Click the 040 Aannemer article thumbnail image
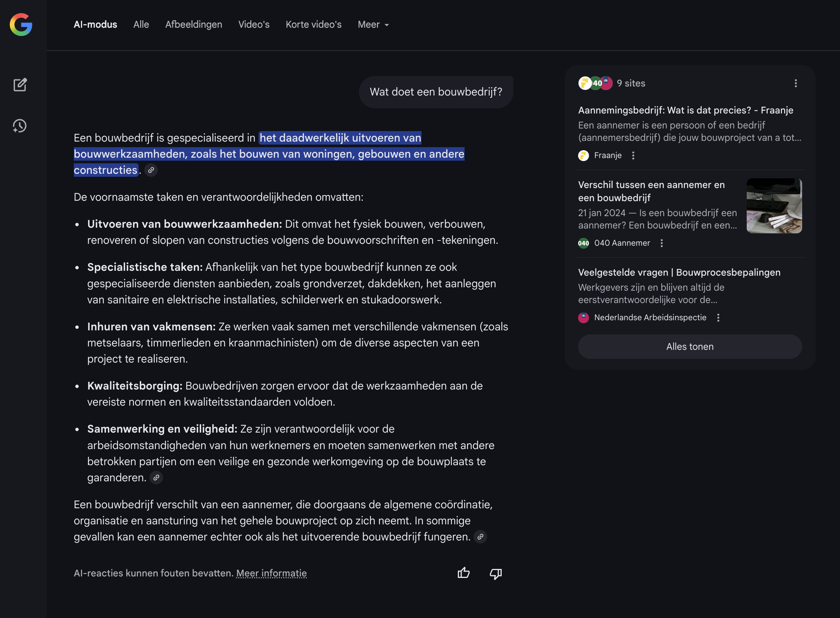The width and height of the screenshot is (840, 618). coord(774,206)
